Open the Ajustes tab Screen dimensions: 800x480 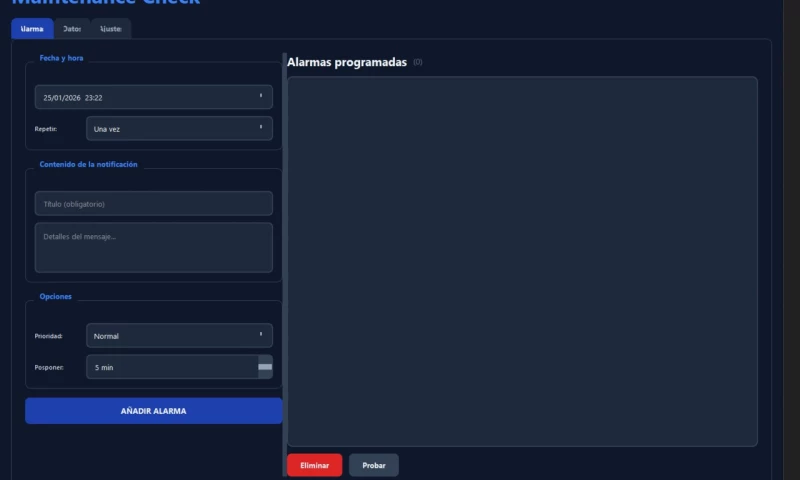111,29
